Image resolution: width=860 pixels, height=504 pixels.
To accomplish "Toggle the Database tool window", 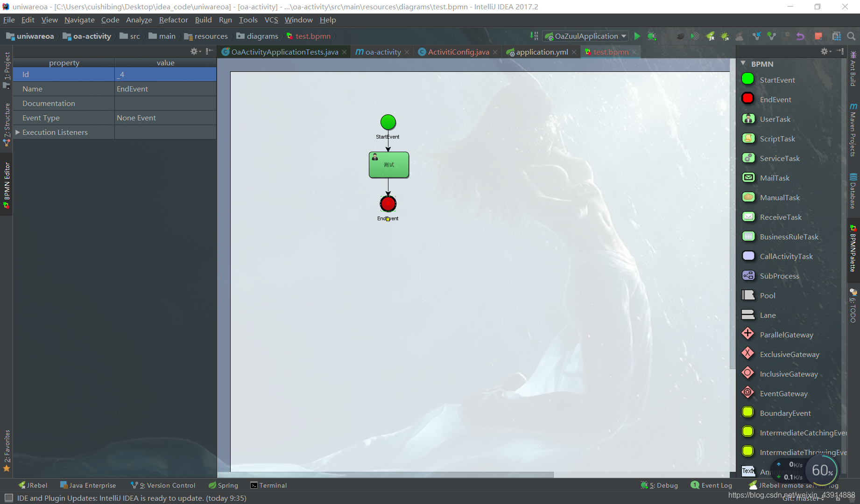I will click(x=853, y=191).
